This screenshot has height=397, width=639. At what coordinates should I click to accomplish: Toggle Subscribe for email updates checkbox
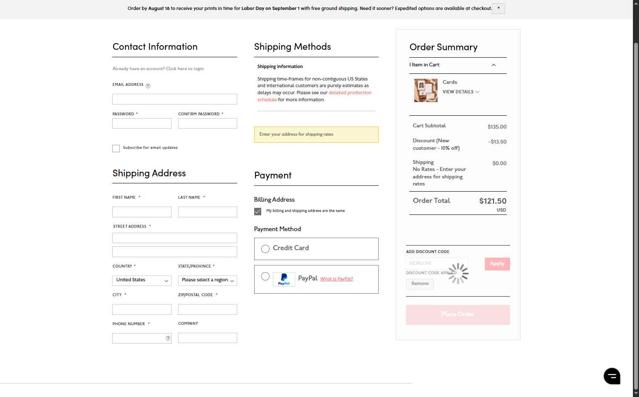point(116,148)
